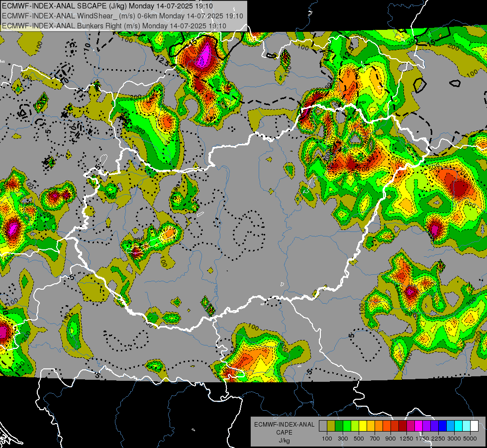The height and width of the screenshot is (448, 487).
Task: Click the legend title ECMWF-INDEX-ANAL
Action: 284,425
